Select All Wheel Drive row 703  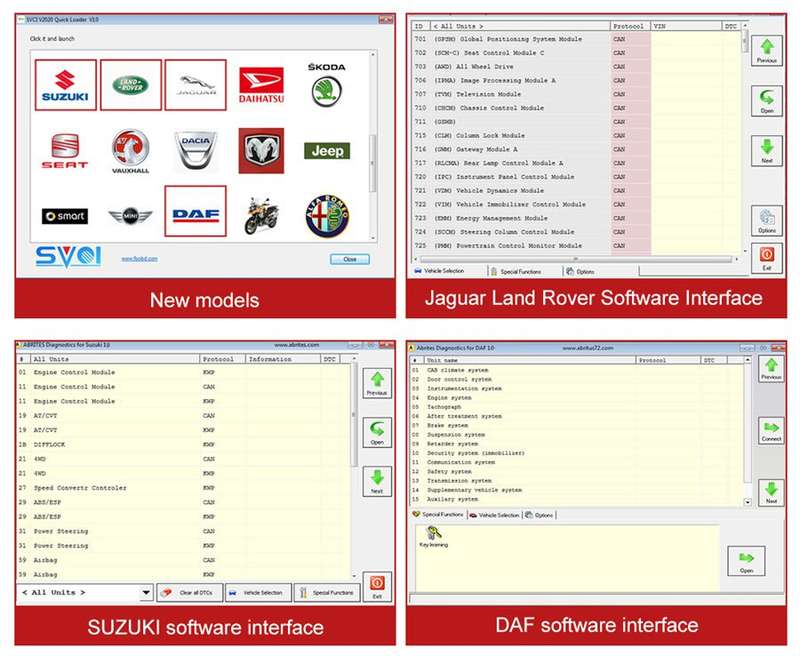click(x=577, y=66)
